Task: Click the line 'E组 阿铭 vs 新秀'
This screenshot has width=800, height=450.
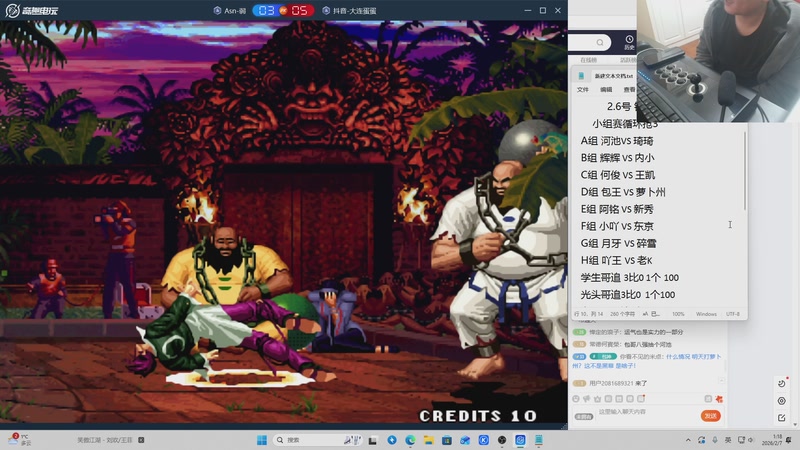Action: click(x=617, y=209)
